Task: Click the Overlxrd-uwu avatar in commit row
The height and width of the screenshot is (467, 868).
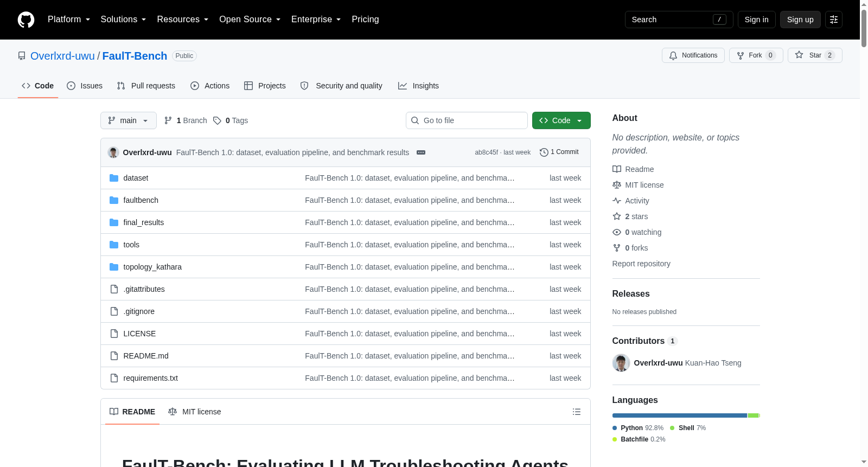Action: coord(113,152)
